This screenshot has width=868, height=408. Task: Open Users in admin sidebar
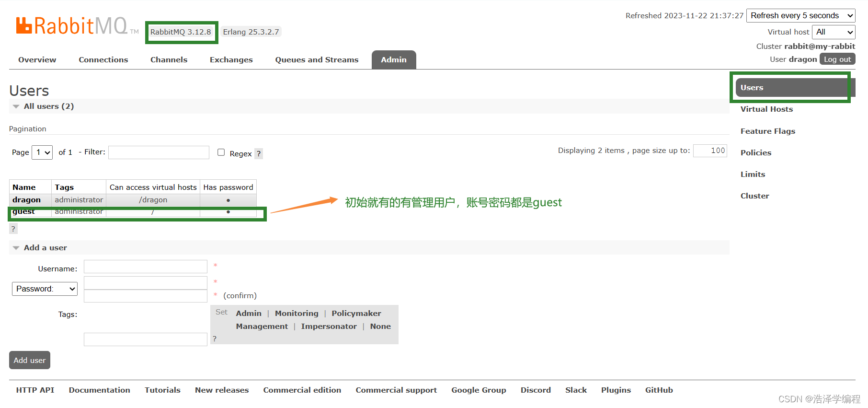795,88
